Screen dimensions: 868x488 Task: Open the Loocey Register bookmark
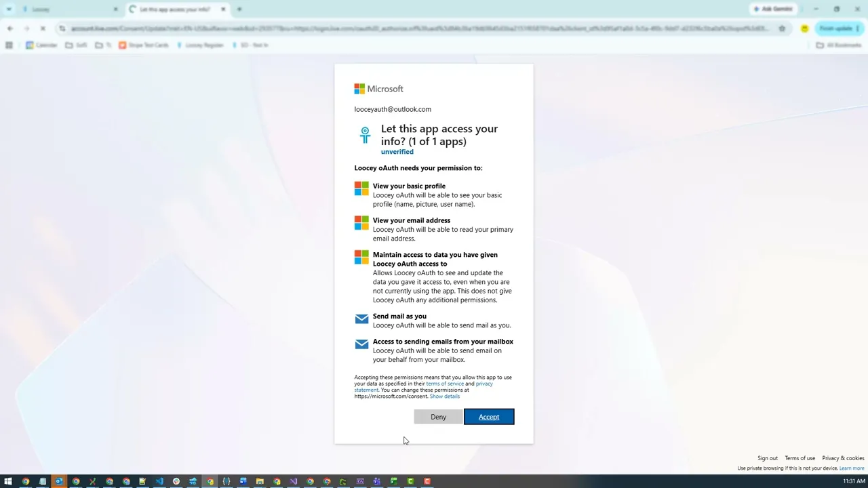click(x=200, y=45)
